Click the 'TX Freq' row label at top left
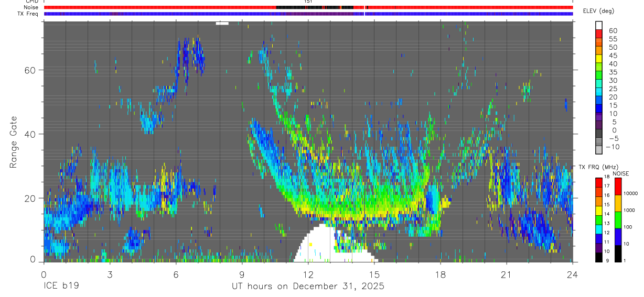Image resolution: width=644 pixels, height=297 pixels. tap(28, 14)
